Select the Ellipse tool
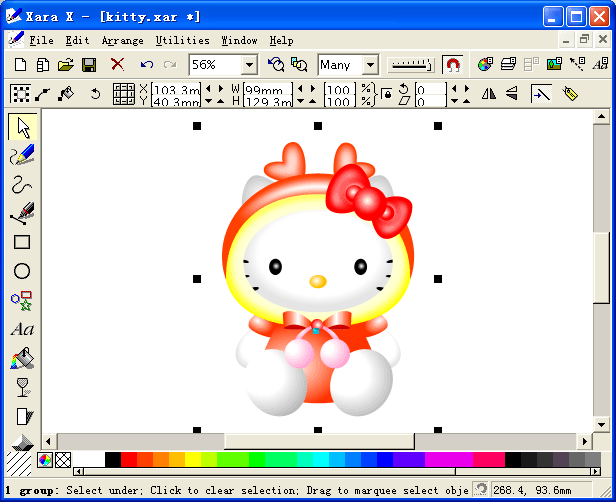This screenshot has height=502, width=616. (x=22, y=271)
